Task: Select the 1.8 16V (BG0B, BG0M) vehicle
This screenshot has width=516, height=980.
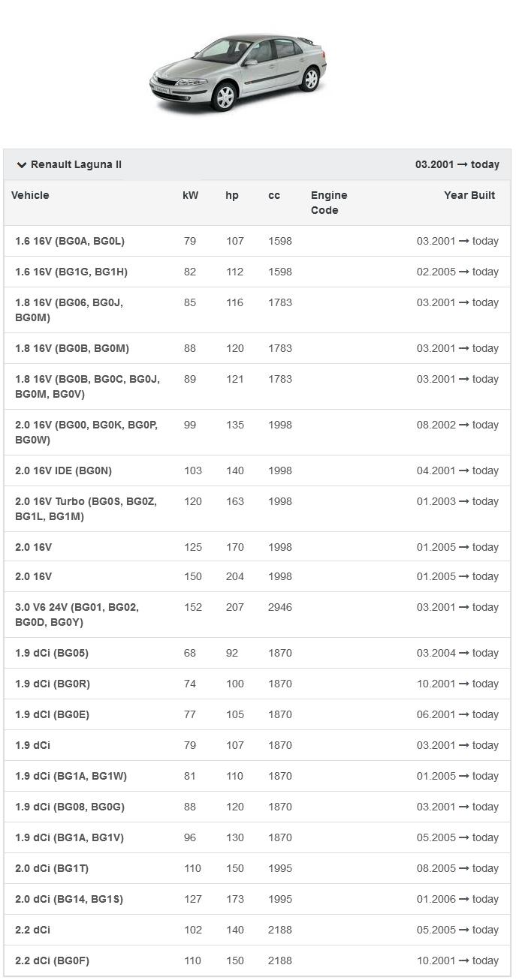Action: [72, 348]
